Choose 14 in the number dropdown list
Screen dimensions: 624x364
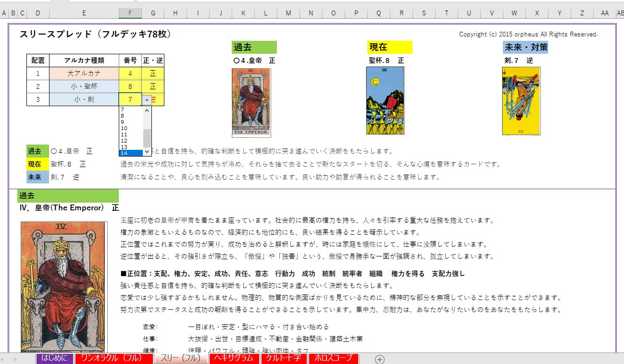click(x=131, y=153)
